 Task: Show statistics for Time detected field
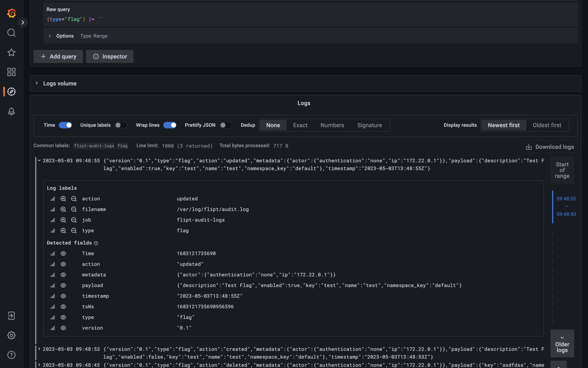coord(53,254)
